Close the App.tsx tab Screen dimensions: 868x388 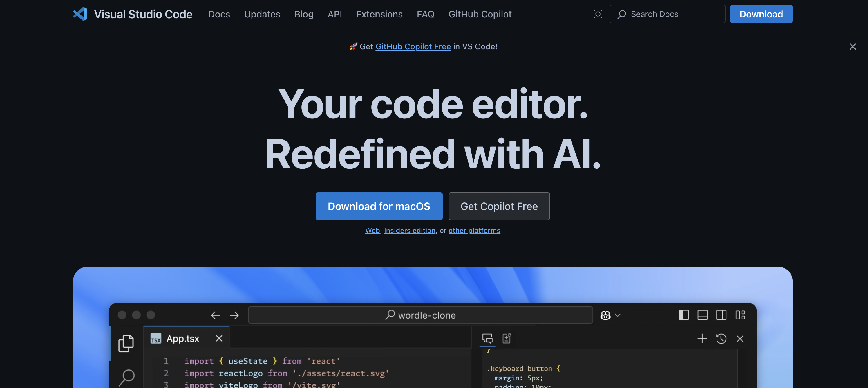coord(219,338)
